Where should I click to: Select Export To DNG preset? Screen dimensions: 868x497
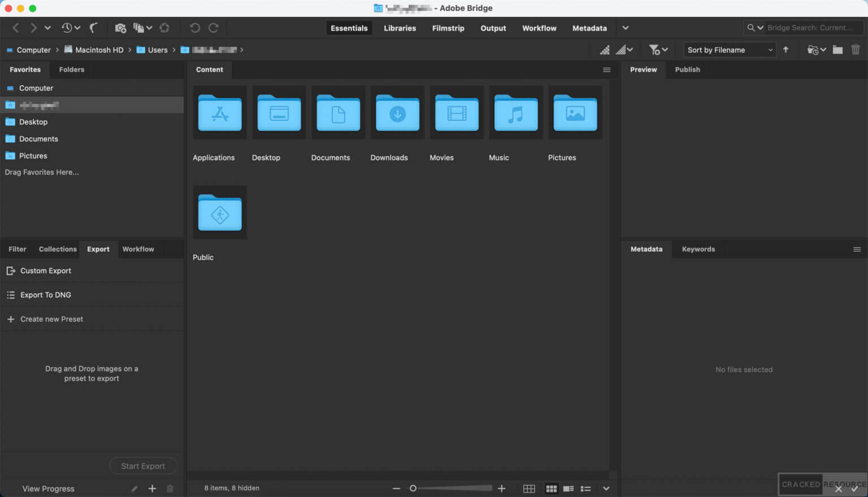click(x=46, y=295)
